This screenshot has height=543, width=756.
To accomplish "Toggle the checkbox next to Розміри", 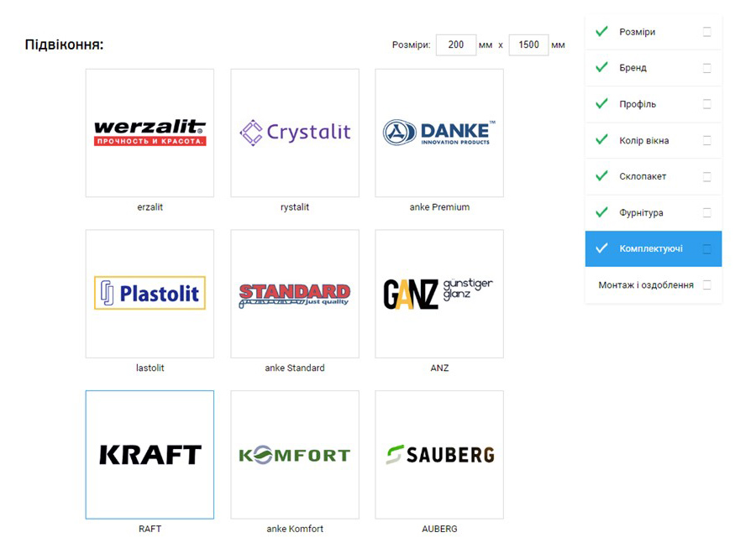I will [x=706, y=32].
